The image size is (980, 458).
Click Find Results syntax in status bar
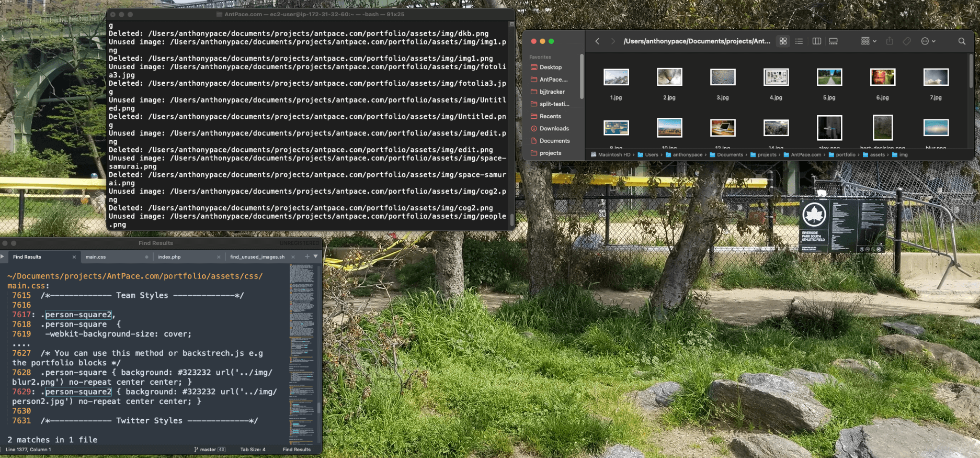297,450
